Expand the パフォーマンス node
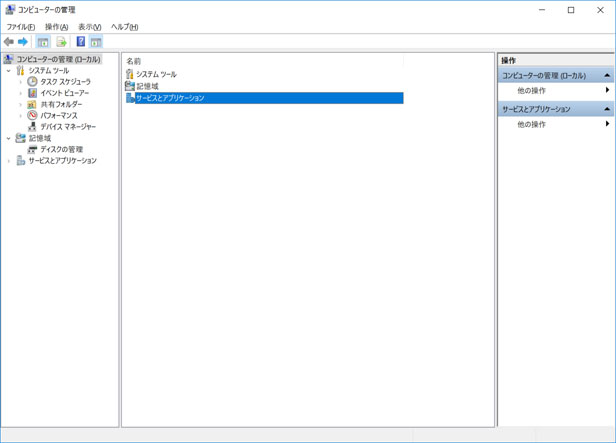This screenshot has height=443, width=616. pyautogui.click(x=20, y=115)
